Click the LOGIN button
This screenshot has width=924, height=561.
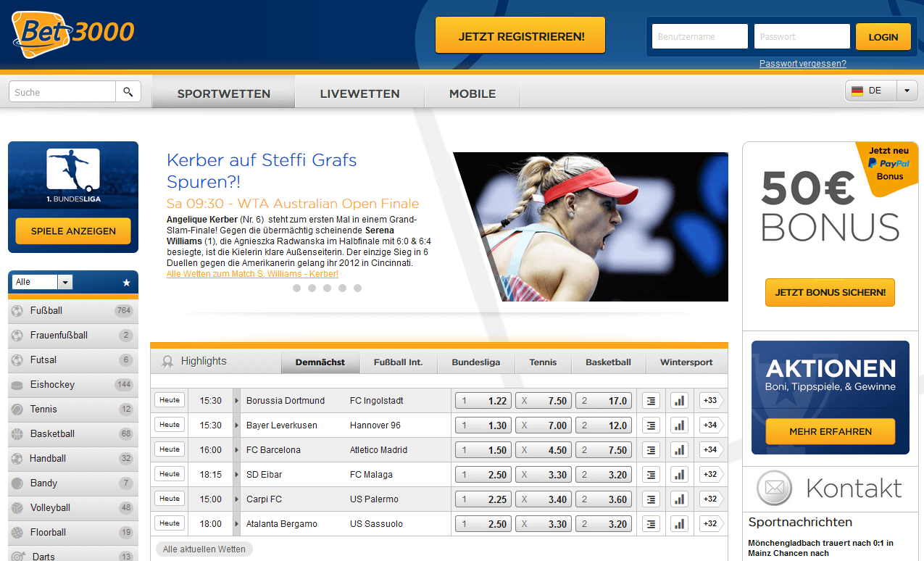pyautogui.click(x=883, y=37)
